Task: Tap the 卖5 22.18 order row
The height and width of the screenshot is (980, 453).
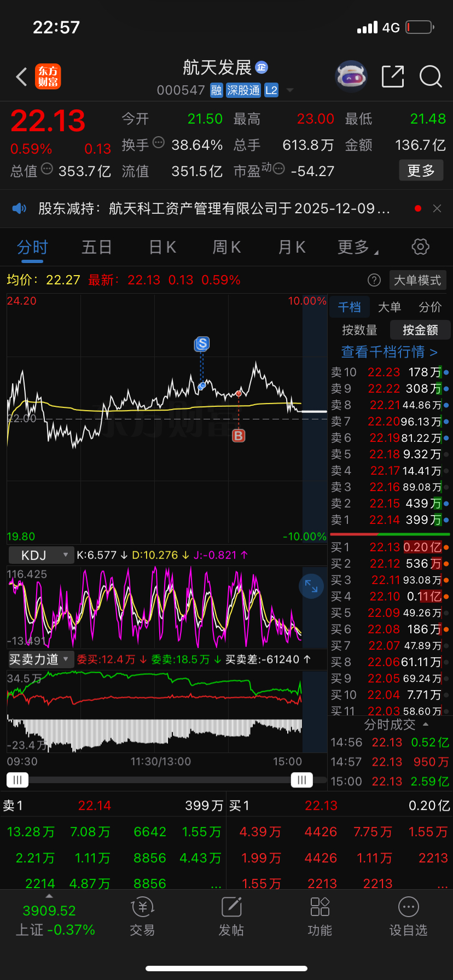Action: coord(390,454)
